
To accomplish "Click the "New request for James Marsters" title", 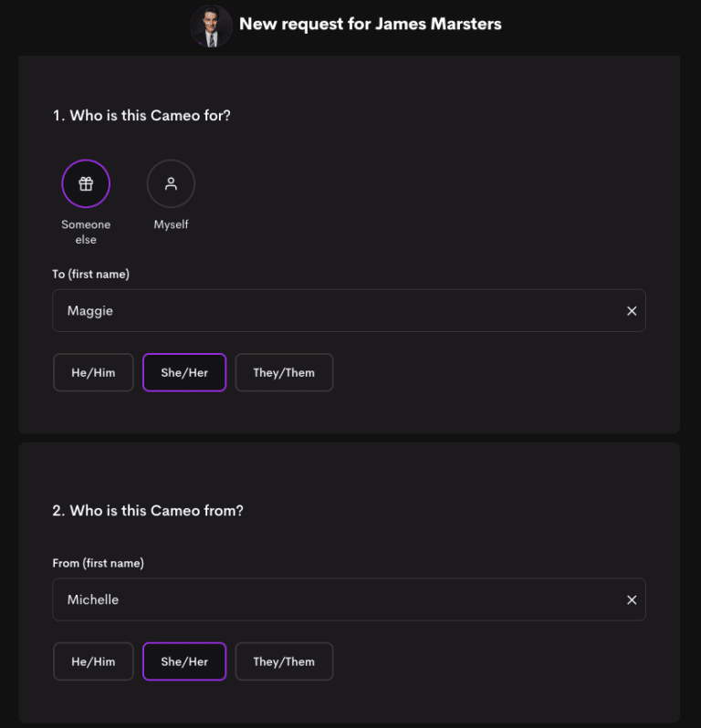I will point(370,25).
